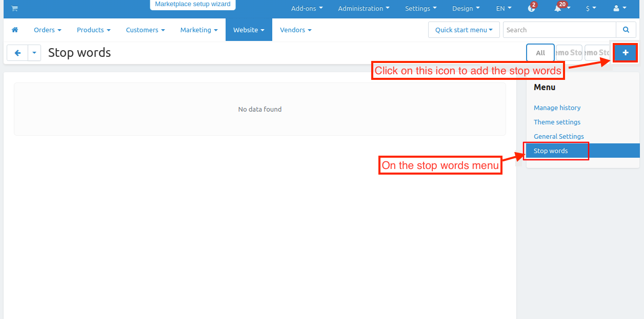Click the search magnifier icon

[x=626, y=30]
